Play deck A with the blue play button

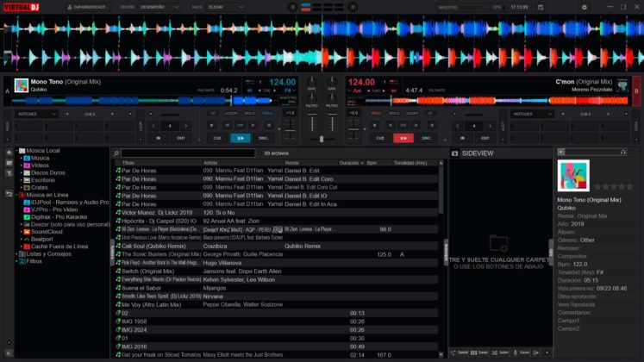pos(241,138)
